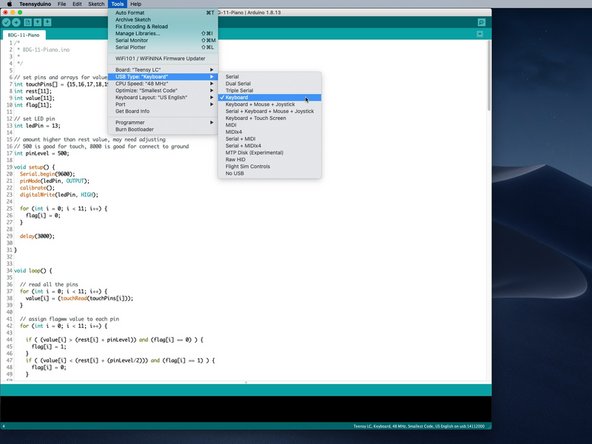The image size is (592, 444).
Task: Launch WiFi101 / WiFiNINA Firmware Updater
Action: [163, 59]
